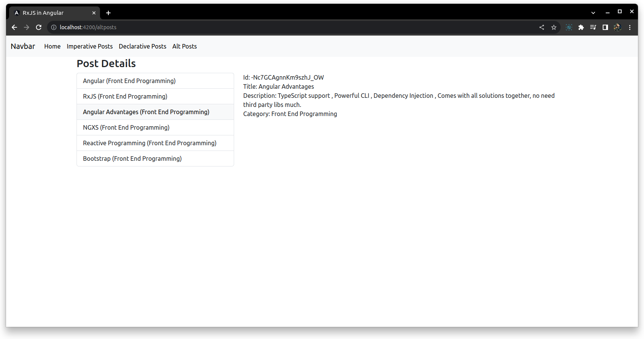644x339 pixels.
Task: View site information icon
Action: point(54,27)
